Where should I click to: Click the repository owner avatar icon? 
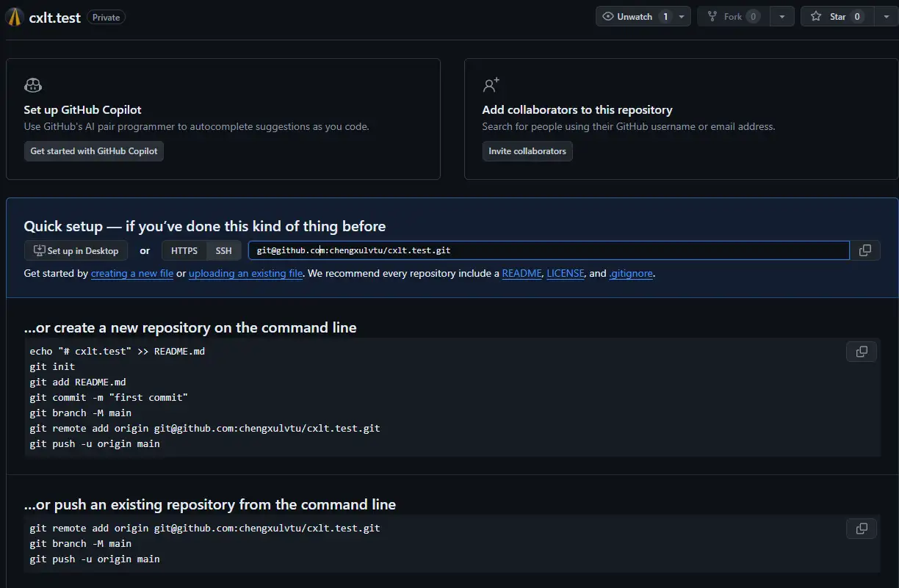[x=14, y=18]
